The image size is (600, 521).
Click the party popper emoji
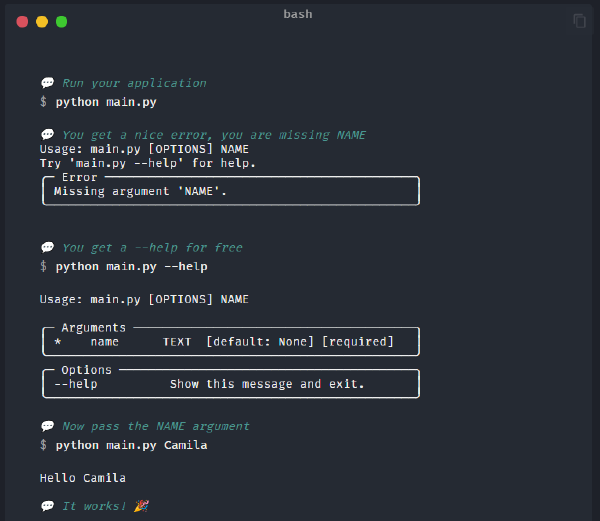pyautogui.click(x=141, y=506)
